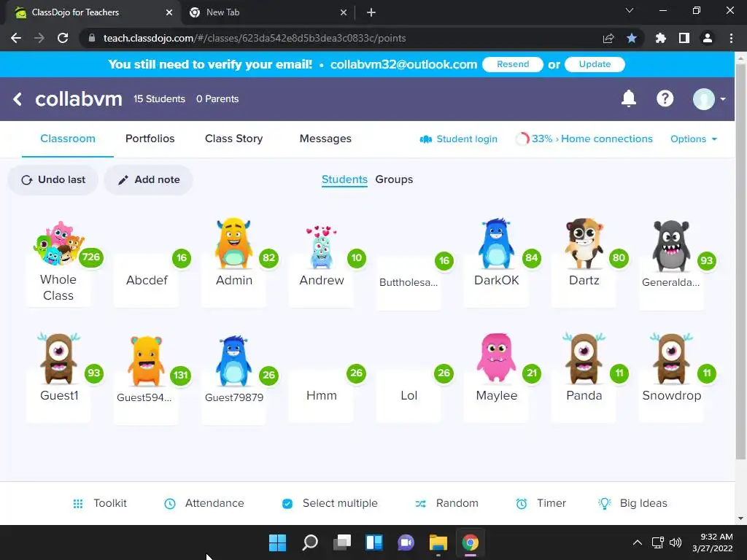
Task: Close the New Tab browser tab
Action: point(344,12)
